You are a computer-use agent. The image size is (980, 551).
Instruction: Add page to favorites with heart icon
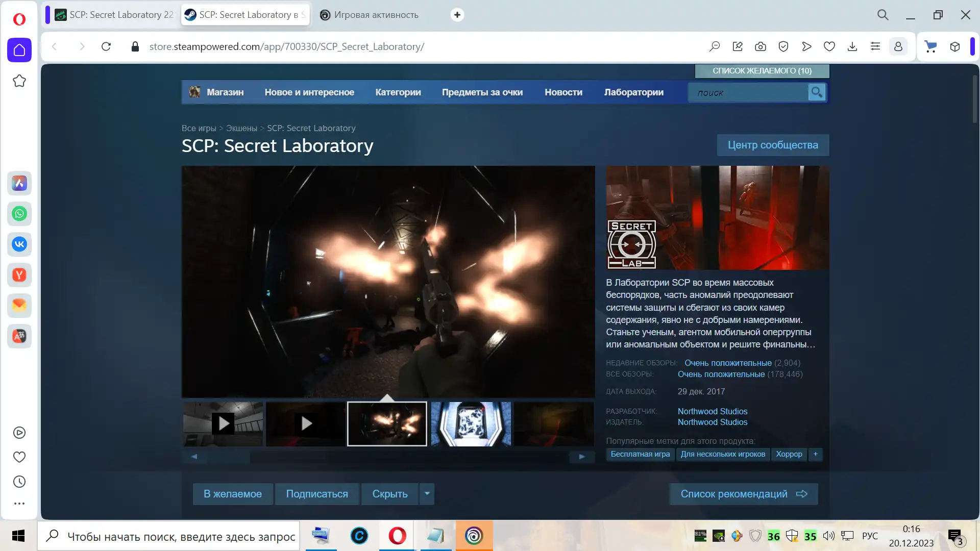pos(829,46)
